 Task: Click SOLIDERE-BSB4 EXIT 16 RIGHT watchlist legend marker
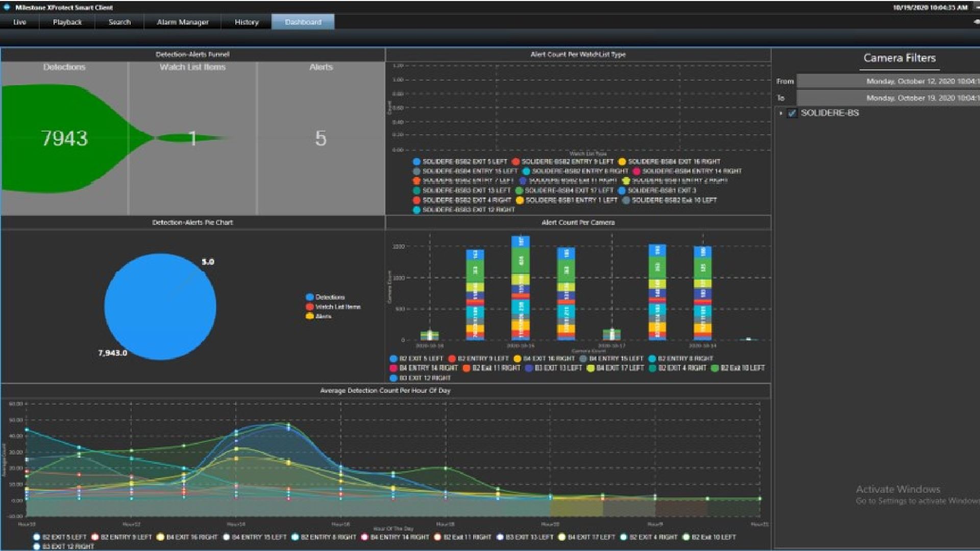pos(622,162)
